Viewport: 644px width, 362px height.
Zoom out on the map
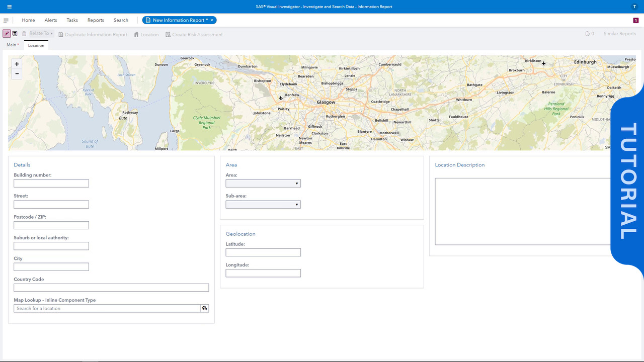pos(17,74)
